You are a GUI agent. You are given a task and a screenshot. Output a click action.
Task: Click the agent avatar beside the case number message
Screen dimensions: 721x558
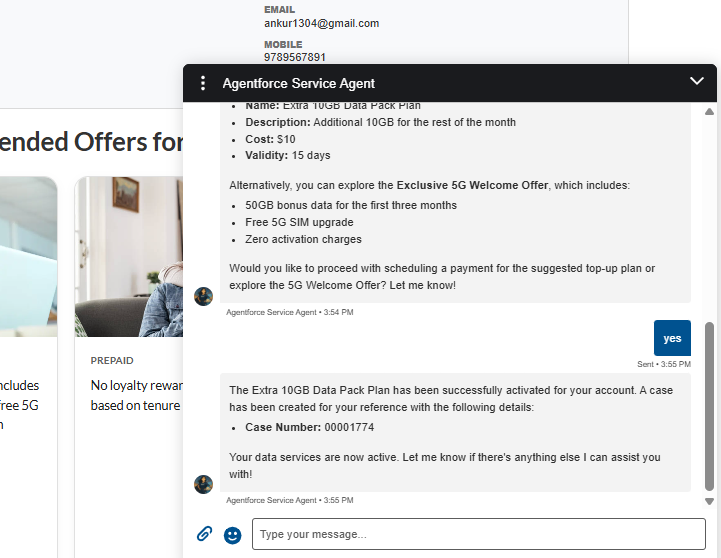tap(203, 484)
